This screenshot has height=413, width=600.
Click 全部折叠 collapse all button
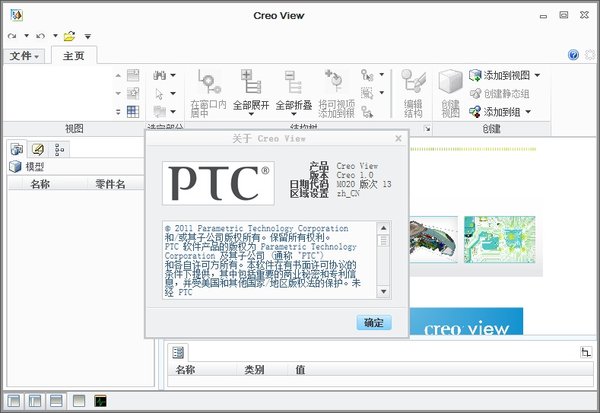coord(294,92)
